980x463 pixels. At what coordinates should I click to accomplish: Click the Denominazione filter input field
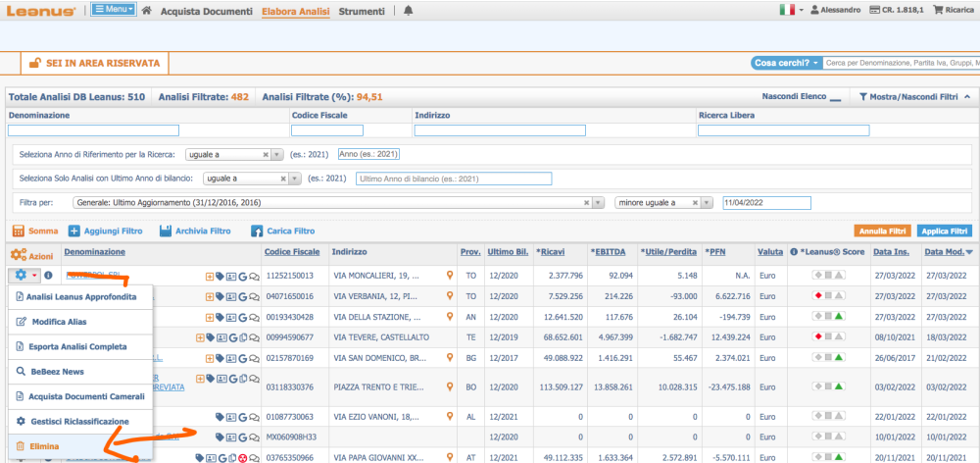coord(93,130)
